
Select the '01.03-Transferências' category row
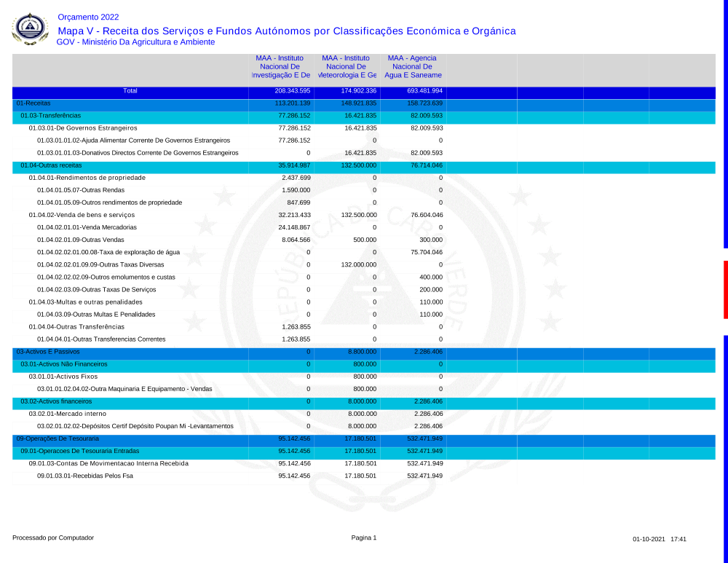pyautogui.click(x=50, y=116)
